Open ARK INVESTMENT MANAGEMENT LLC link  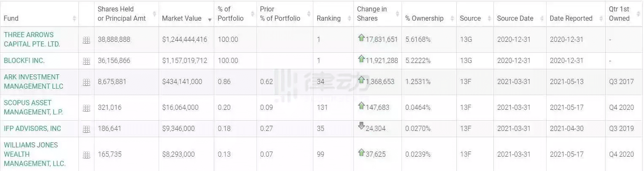click(x=34, y=81)
